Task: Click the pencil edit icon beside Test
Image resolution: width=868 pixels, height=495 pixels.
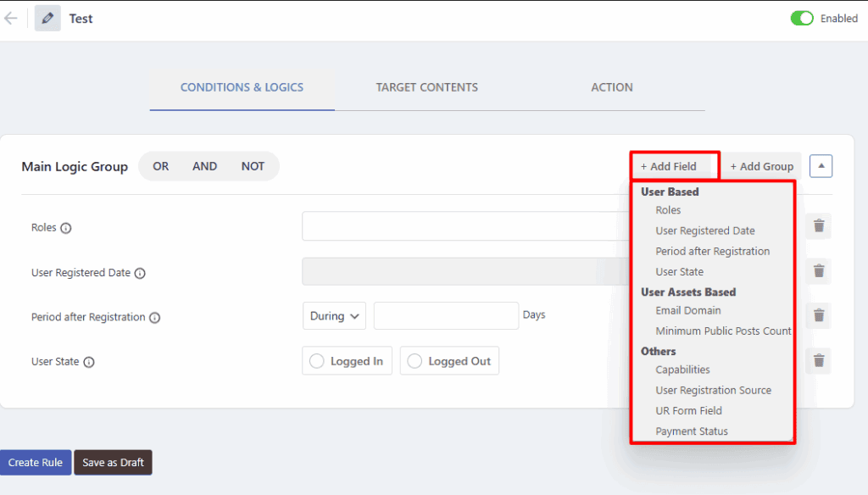Action: pos(48,18)
